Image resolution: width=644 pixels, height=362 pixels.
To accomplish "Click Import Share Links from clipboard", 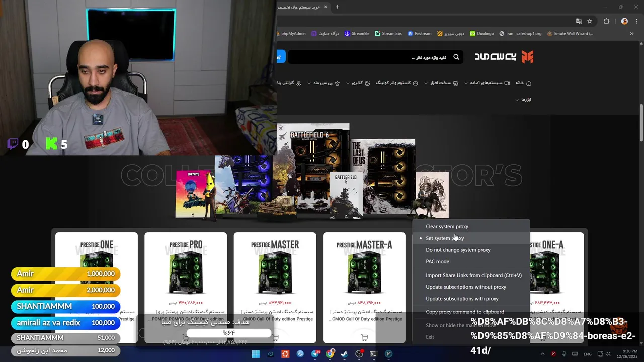I will pos(471,275).
